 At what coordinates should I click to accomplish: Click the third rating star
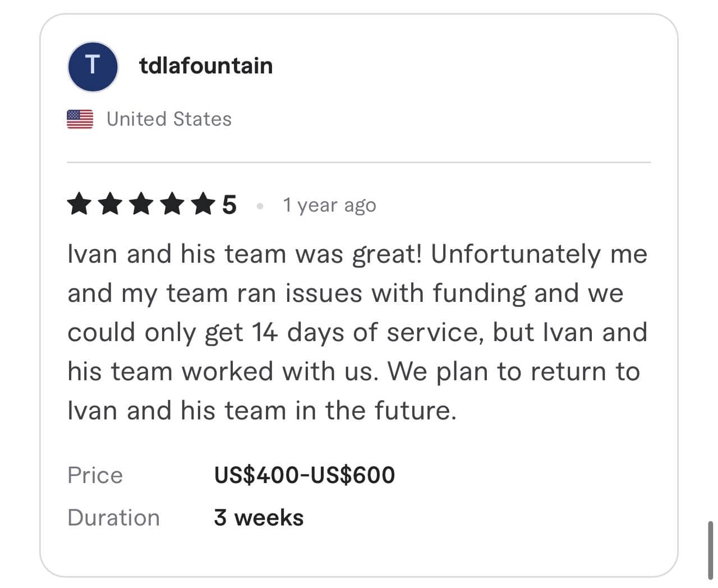pos(141,204)
